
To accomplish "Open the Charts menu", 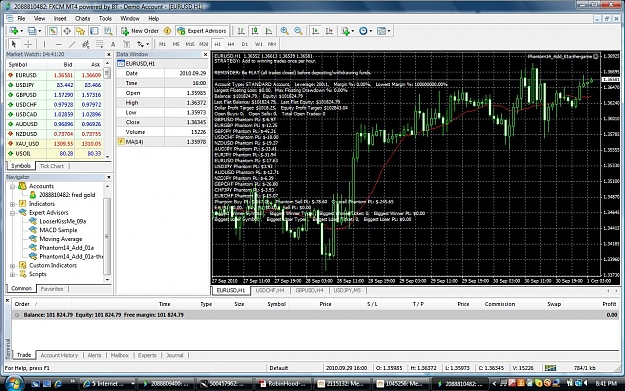I will [83, 18].
